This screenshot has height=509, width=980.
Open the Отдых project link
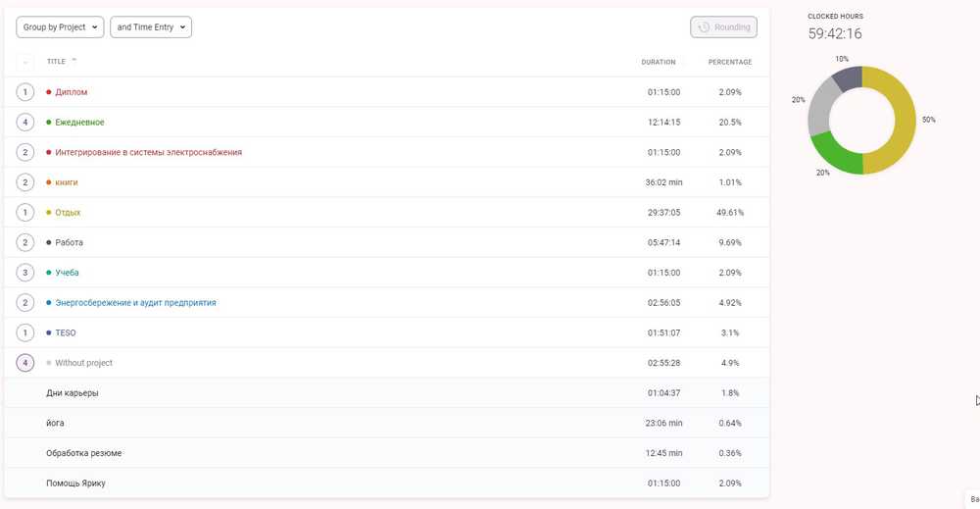click(68, 213)
